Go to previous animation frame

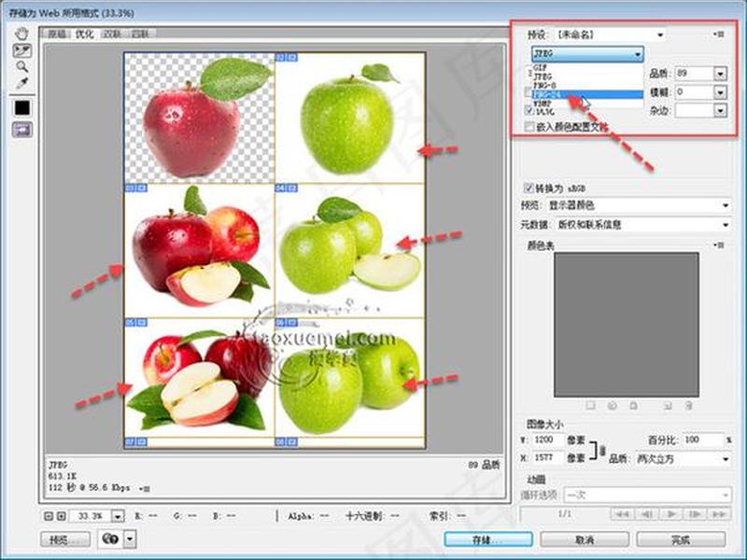(646, 514)
